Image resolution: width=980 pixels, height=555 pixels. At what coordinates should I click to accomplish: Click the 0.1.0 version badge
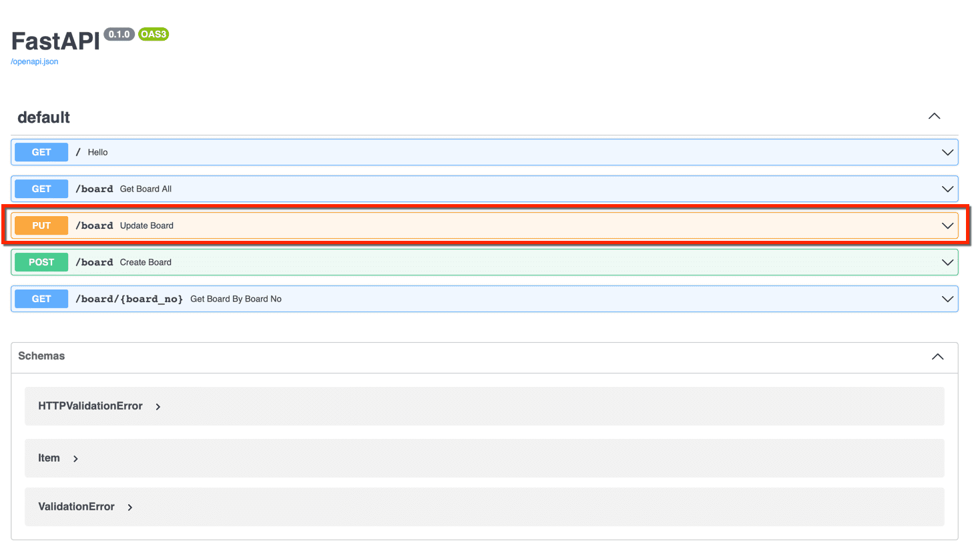tap(119, 35)
